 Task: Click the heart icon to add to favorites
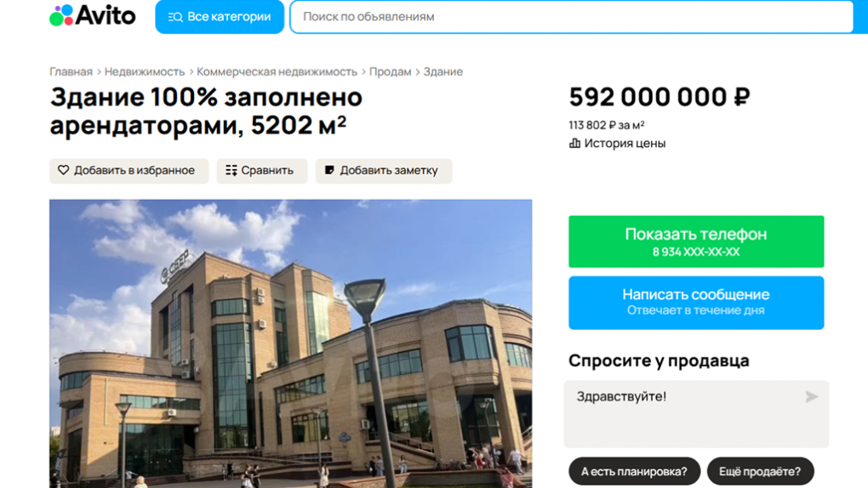tap(64, 170)
